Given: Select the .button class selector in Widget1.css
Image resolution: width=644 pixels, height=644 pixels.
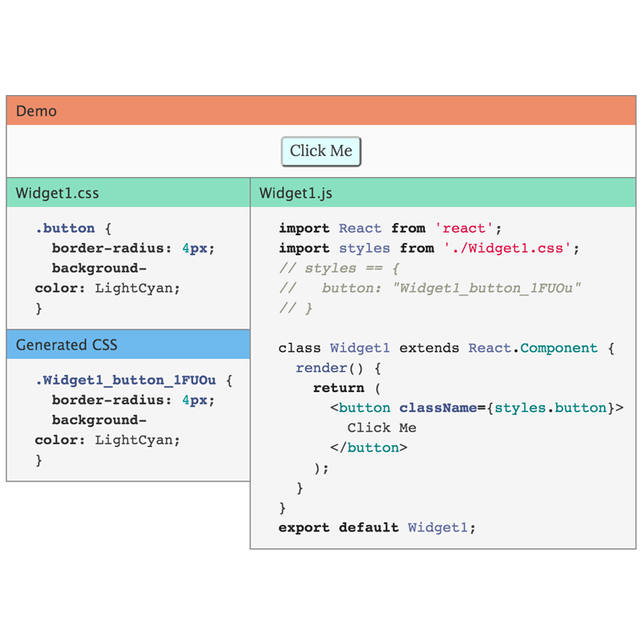Looking at the screenshot, I should pyautogui.click(x=64, y=228).
